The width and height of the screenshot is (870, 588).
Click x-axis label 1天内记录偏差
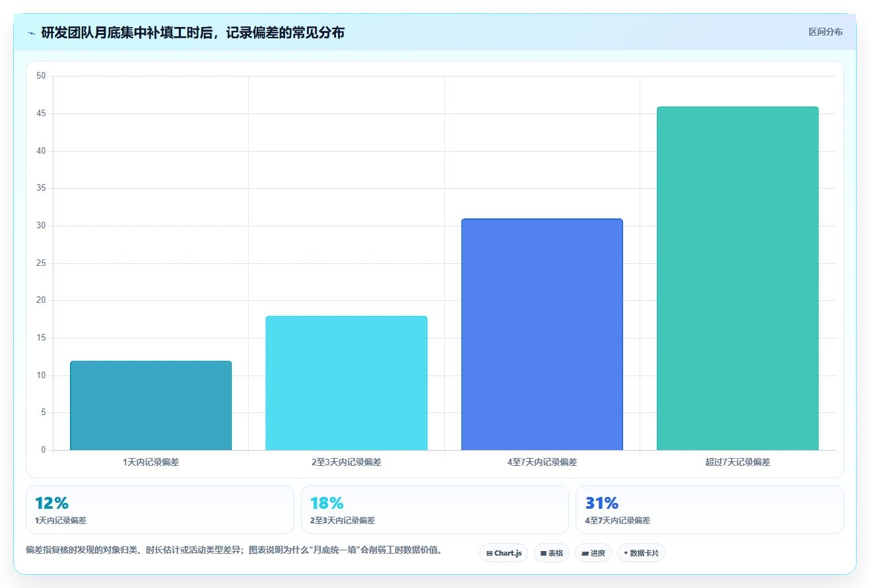(151, 462)
